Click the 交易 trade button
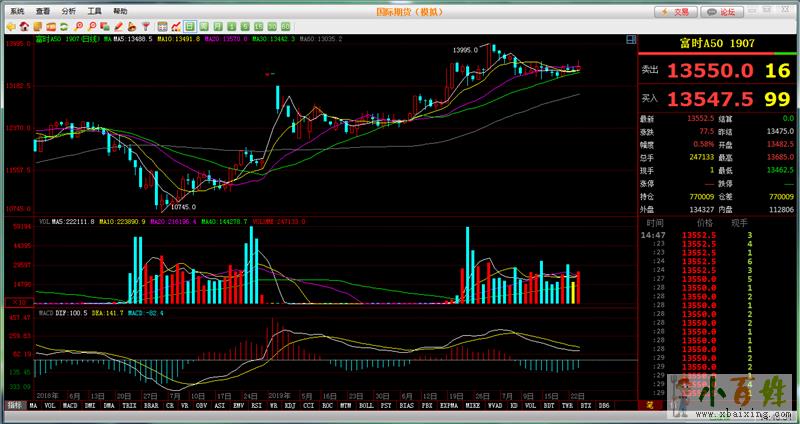 (x=677, y=10)
